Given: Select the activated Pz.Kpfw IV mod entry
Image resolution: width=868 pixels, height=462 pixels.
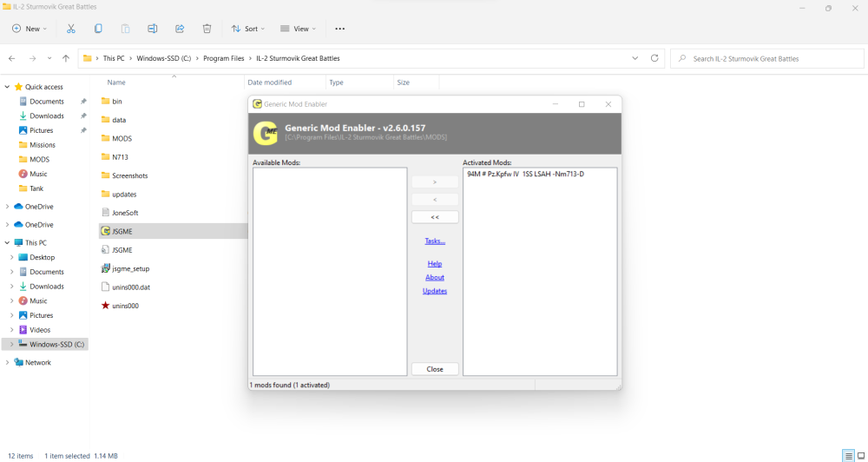Looking at the screenshot, I should click(x=524, y=175).
